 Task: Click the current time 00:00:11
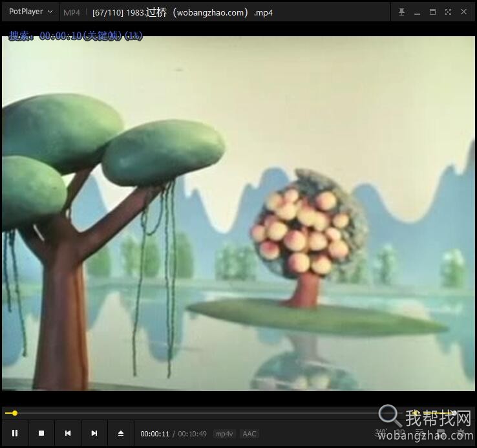(x=154, y=434)
